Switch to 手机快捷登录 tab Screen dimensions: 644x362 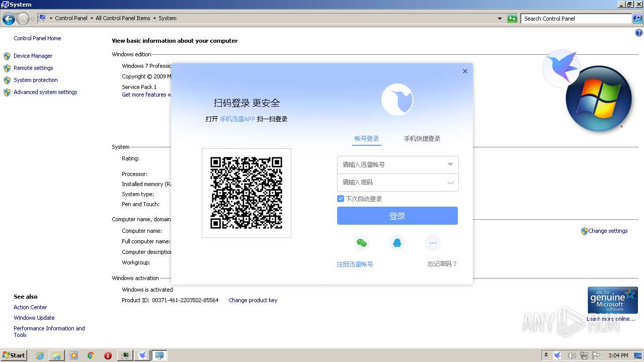pyautogui.click(x=422, y=139)
